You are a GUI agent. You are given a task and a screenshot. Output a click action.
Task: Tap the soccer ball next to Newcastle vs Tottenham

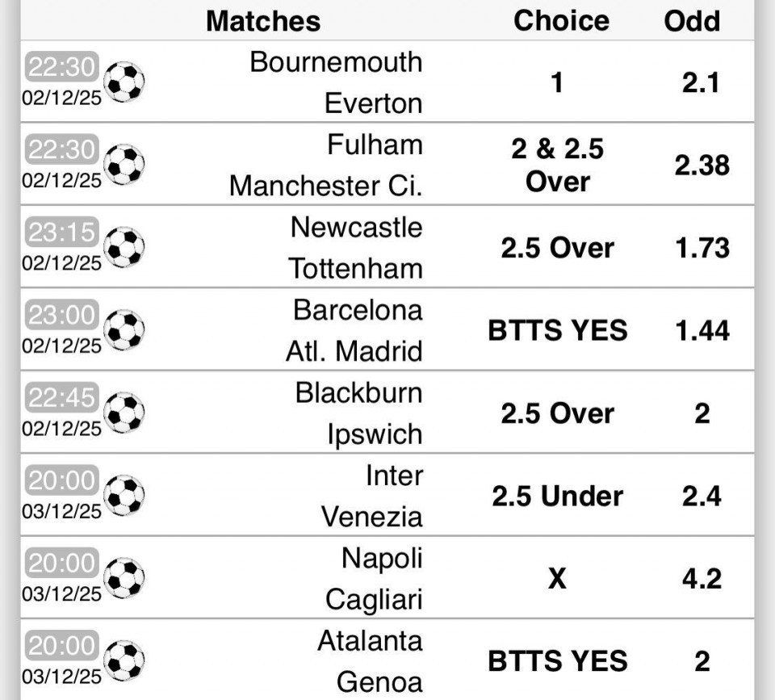126,247
